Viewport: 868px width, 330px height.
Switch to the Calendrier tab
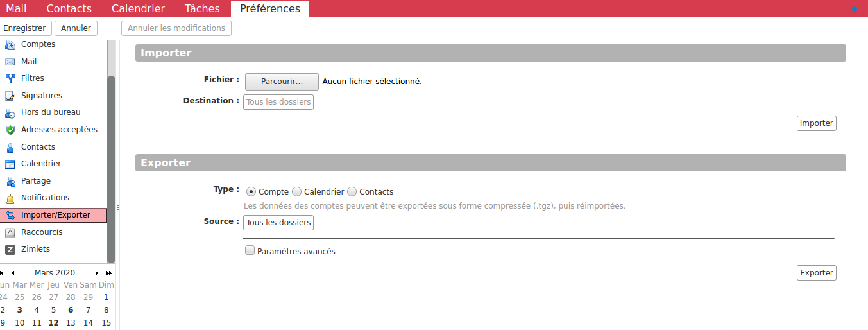pyautogui.click(x=138, y=9)
